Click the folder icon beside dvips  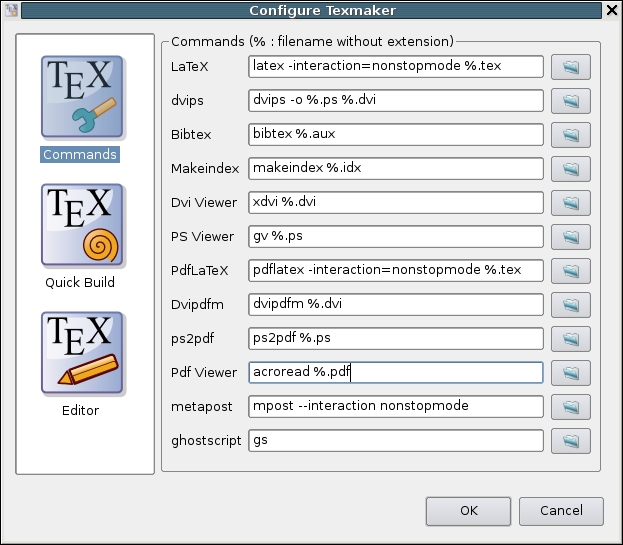point(570,101)
